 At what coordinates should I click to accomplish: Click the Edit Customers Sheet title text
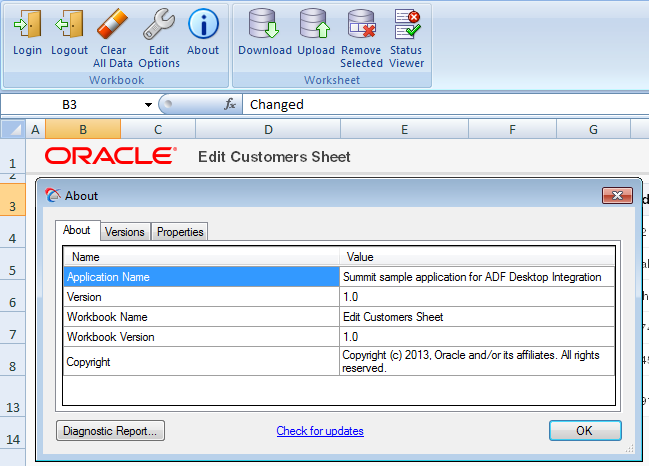pos(274,157)
